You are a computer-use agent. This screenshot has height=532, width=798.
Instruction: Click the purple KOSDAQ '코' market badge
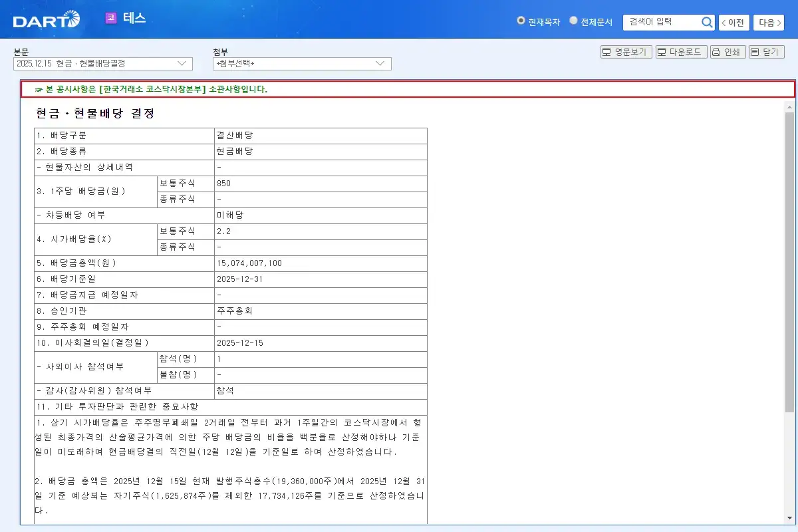[x=111, y=18]
